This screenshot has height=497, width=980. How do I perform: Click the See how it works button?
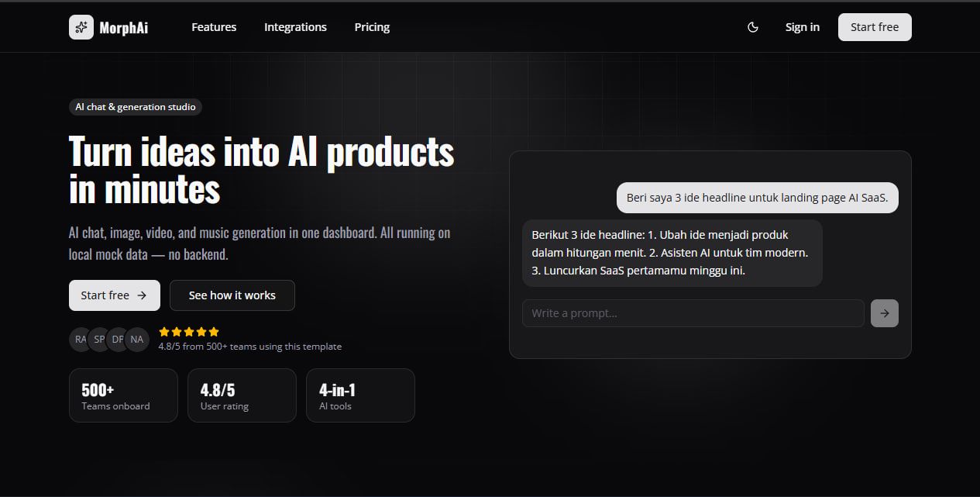point(232,295)
